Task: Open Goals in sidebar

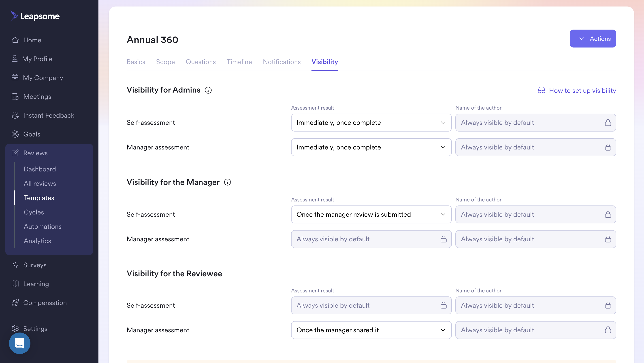Action: (x=32, y=134)
